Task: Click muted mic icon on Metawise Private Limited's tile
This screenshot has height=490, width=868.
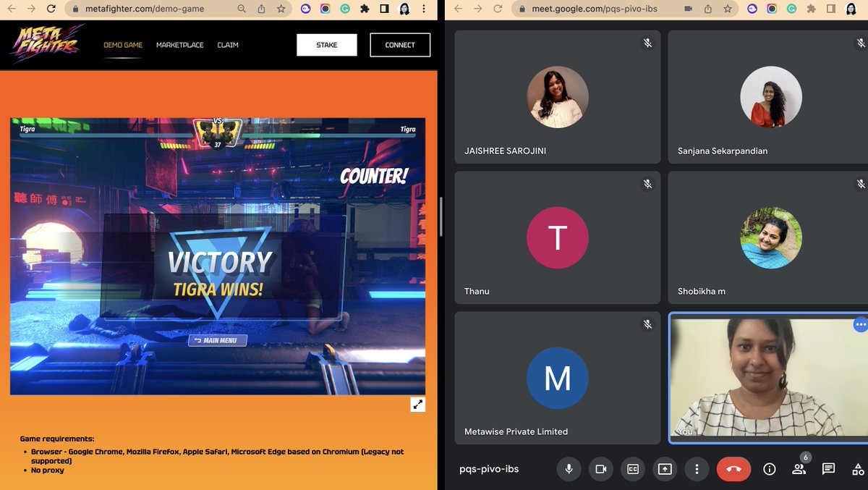Action: pyautogui.click(x=648, y=324)
